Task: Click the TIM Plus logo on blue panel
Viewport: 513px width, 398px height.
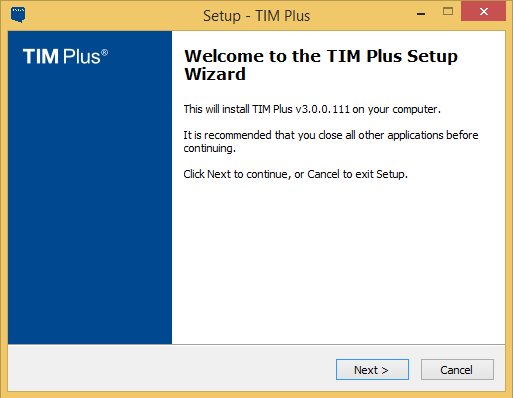Action: pos(65,56)
